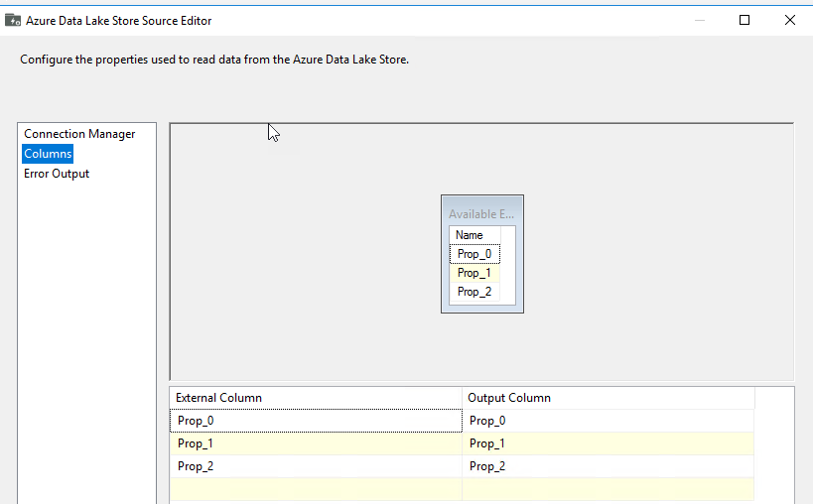This screenshot has width=813, height=504.
Task: Click the Name header in available columns
Action: (474, 235)
